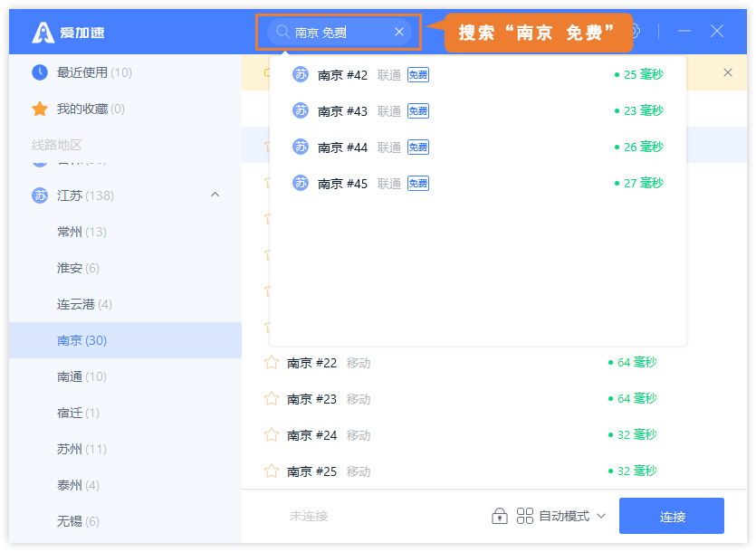Click the clock icon beside 最近使用
Image resolution: width=756 pixels, height=552 pixels.
pos(40,72)
